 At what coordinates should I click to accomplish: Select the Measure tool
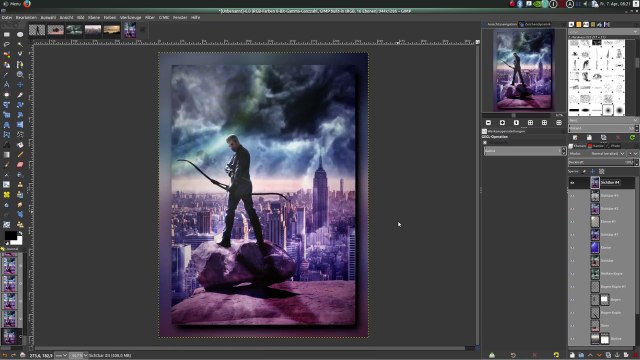tap(7, 84)
